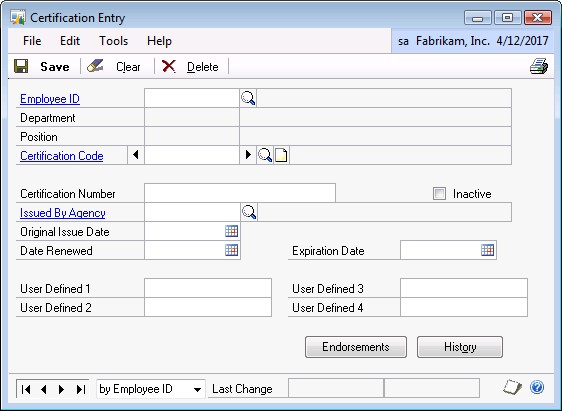
Task: Open the blue help question icon
Action: [537, 387]
